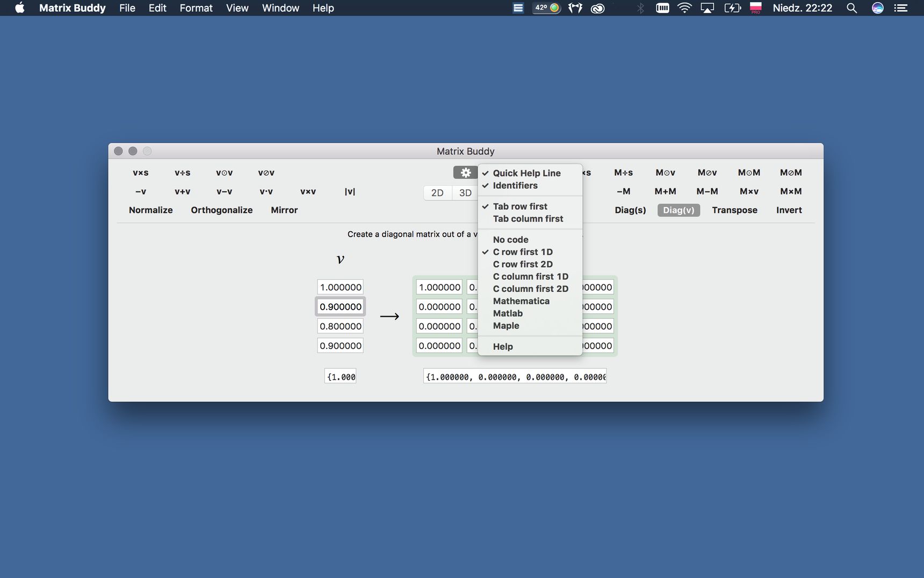Image resolution: width=924 pixels, height=578 pixels.
Task: Click the result matrix code output field
Action: tap(515, 377)
